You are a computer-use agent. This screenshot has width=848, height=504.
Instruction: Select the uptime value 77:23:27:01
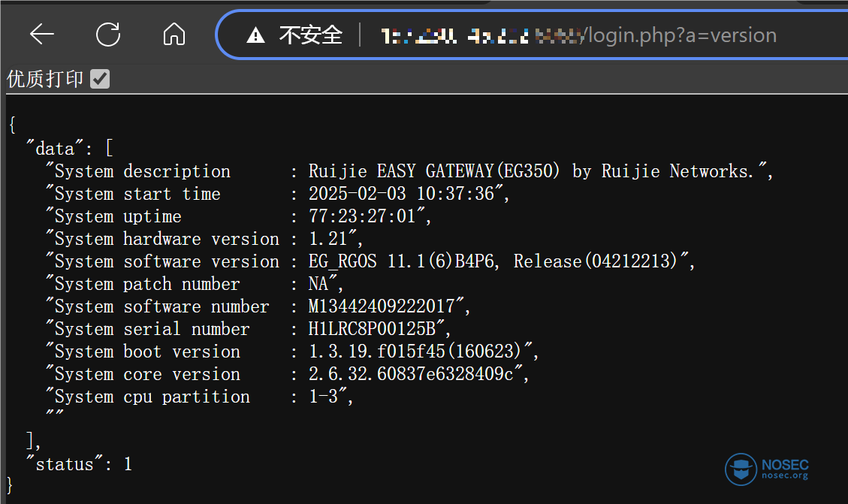pyautogui.click(x=362, y=216)
